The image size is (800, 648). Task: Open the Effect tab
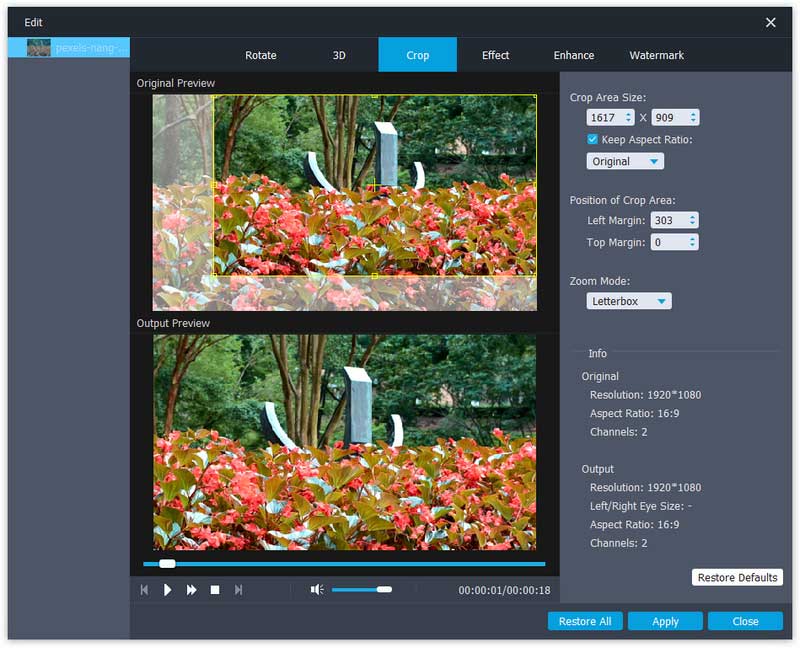[x=495, y=55]
